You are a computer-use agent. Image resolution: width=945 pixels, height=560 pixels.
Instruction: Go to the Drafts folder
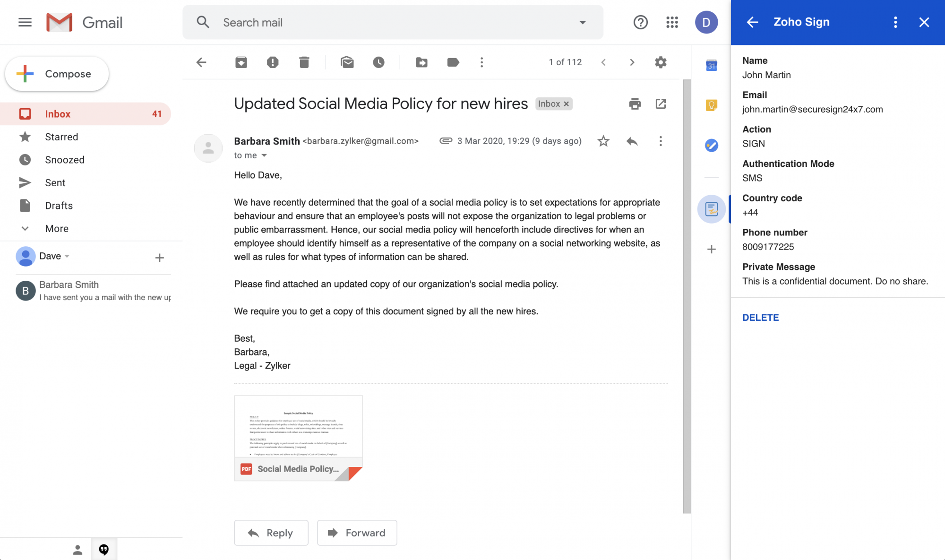[59, 206]
